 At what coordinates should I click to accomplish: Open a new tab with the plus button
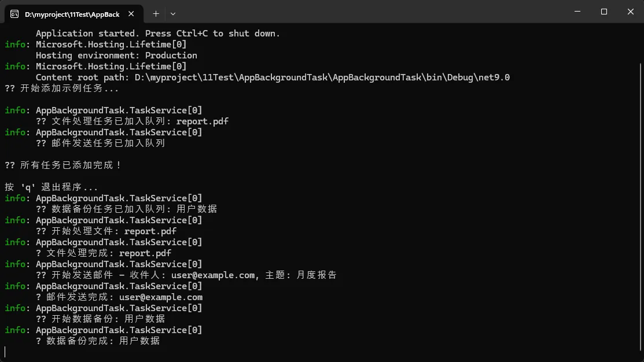point(156,13)
